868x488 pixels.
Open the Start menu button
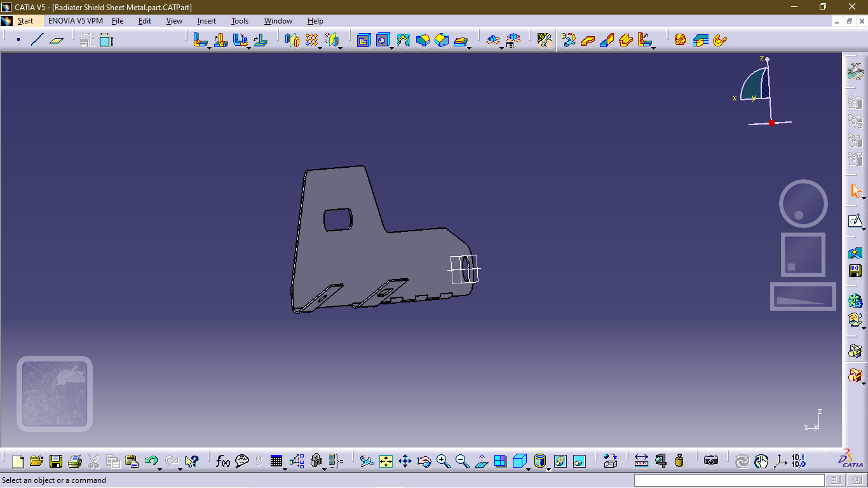coord(25,21)
